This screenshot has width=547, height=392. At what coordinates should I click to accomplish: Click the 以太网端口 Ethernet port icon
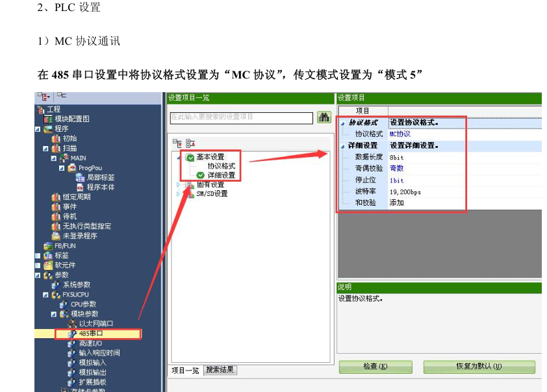tap(73, 323)
